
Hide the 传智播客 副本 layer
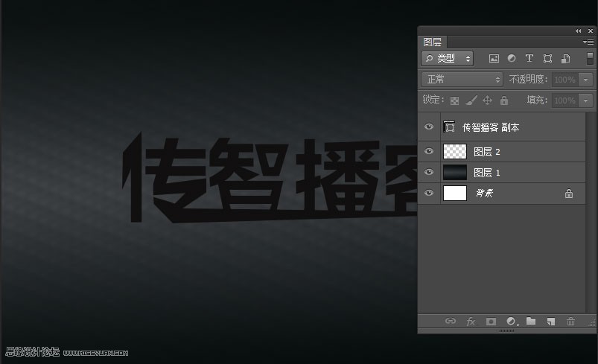click(x=429, y=127)
